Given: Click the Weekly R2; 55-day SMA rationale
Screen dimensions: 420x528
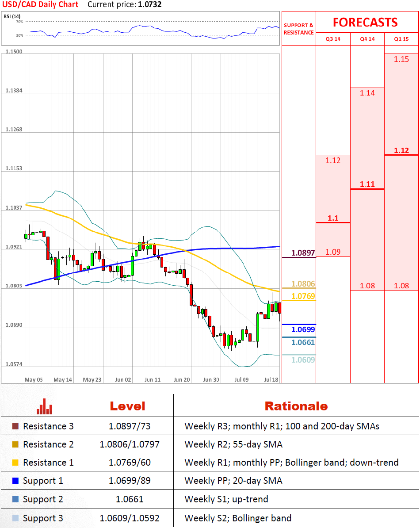Looking at the screenshot, I should [233, 444].
